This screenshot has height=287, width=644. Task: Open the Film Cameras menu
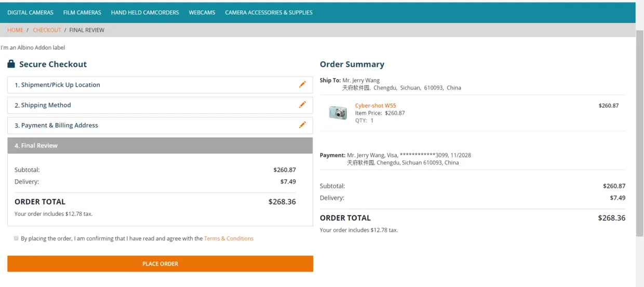coord(82,12)
